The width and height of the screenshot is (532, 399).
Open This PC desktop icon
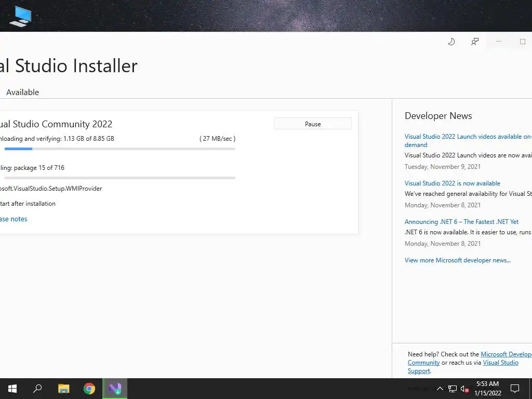click(20, 16)
